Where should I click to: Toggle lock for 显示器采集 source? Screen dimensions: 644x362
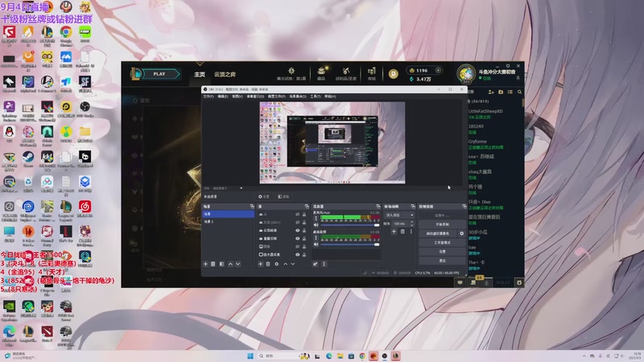(x=304, y=254)
